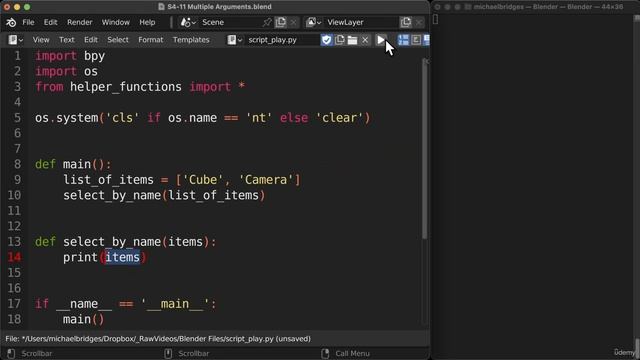Open the text editor View menu
The height and width of the screenshot is (360, 640).
(x=41, y=40)
